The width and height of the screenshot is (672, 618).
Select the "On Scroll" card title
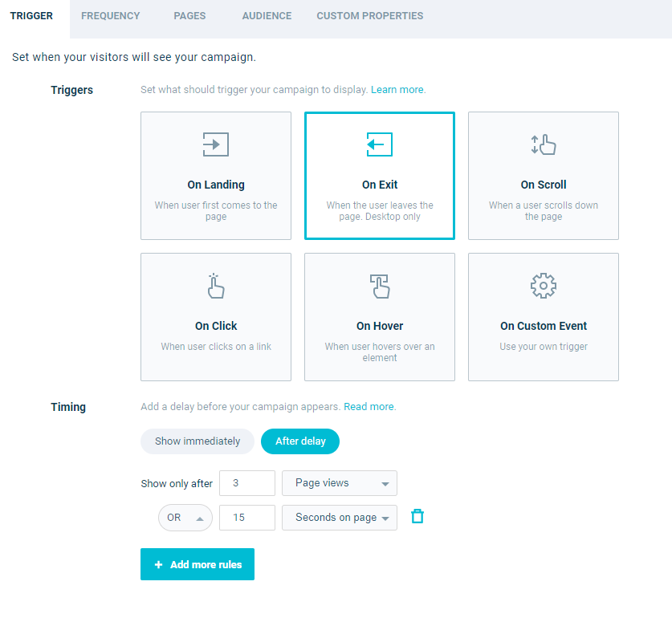click(x=544, y=185)
